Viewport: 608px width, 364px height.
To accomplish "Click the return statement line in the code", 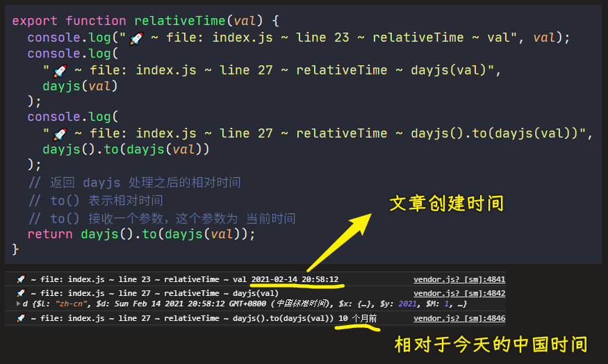I will pyautogui.click(x=141, y=234).
